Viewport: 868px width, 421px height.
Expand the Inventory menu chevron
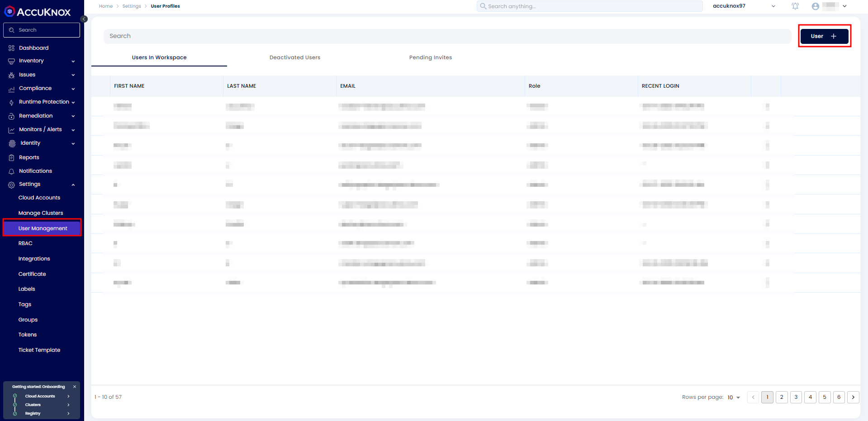[73, 61]
